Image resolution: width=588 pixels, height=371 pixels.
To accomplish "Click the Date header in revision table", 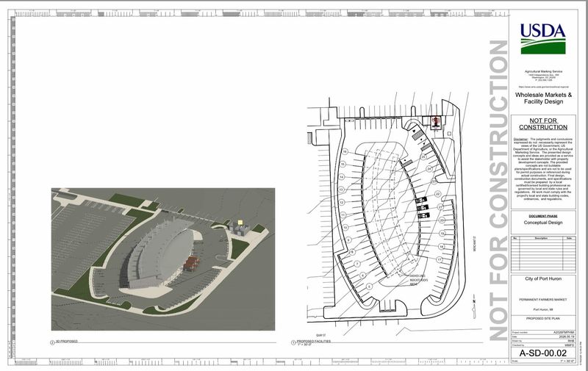I will tap(569, 238).
